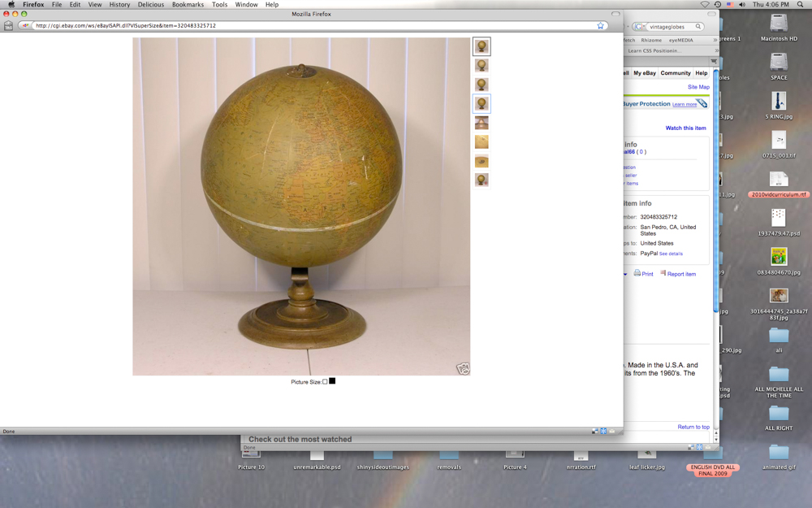812x508 pixels.
Task: Click the magnifier in the vintageglobes search box
Action: pyautogui.click(x=698, y=27)
